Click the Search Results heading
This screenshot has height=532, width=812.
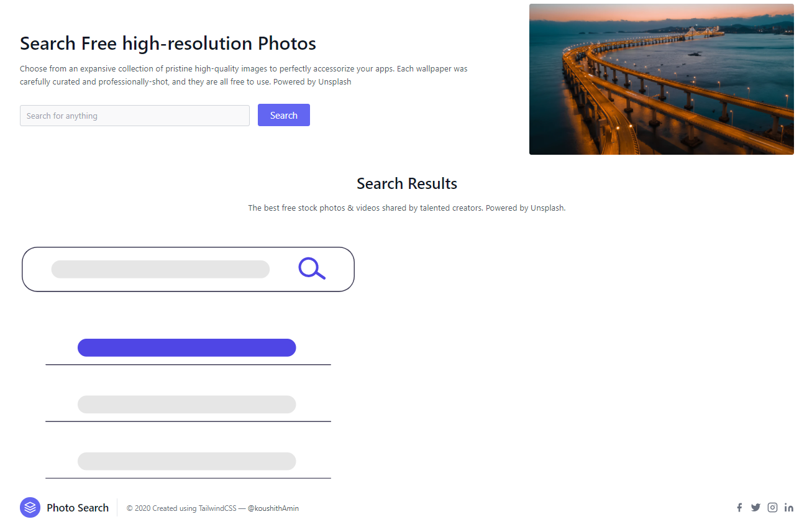(406, 183)
